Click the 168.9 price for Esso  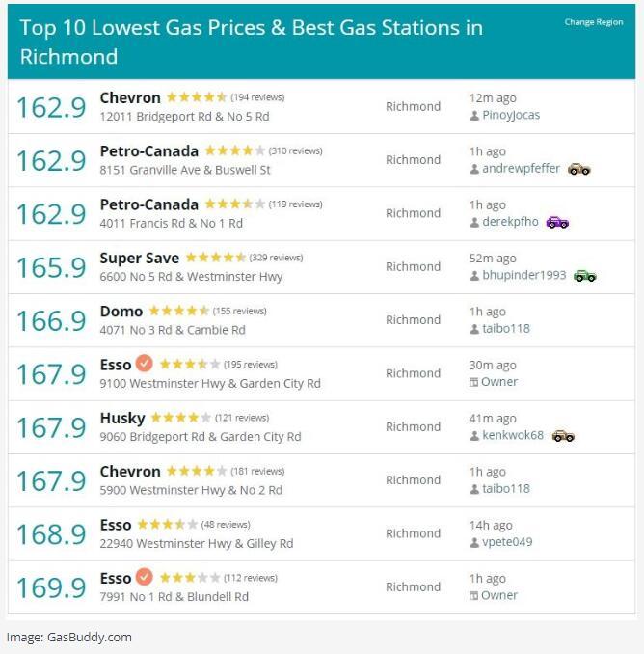51,534
